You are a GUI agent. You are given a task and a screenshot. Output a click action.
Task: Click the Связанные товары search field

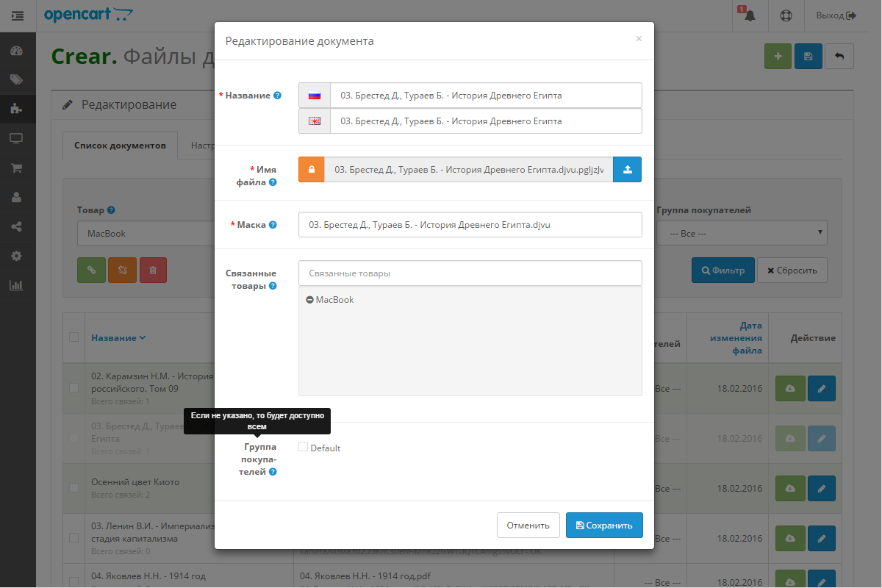470,273
